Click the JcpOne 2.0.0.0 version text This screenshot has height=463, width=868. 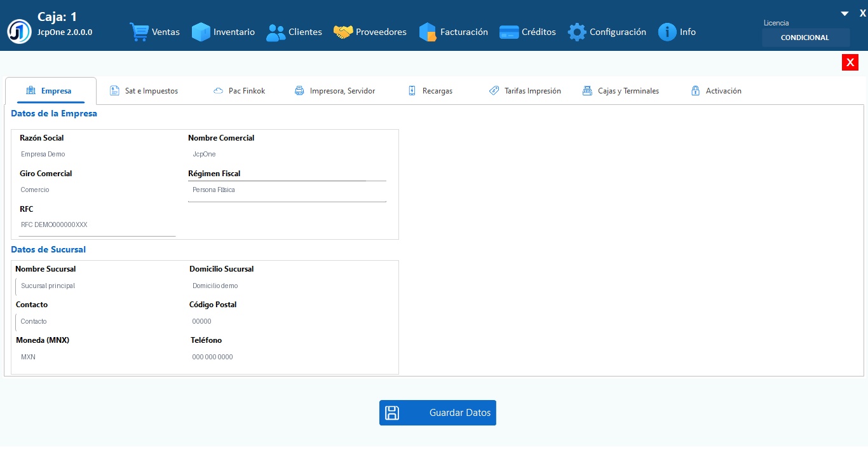click(x=65, y=32)
